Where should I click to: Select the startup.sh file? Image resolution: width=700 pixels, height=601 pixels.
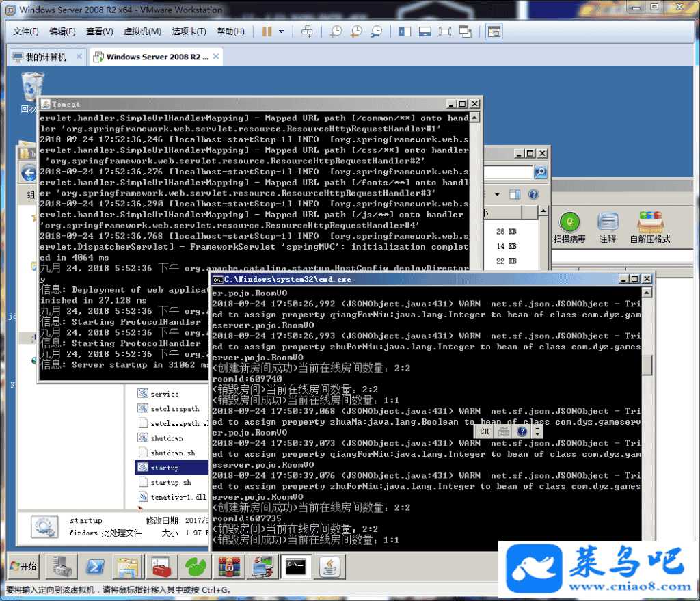click(x=171, y=483)
